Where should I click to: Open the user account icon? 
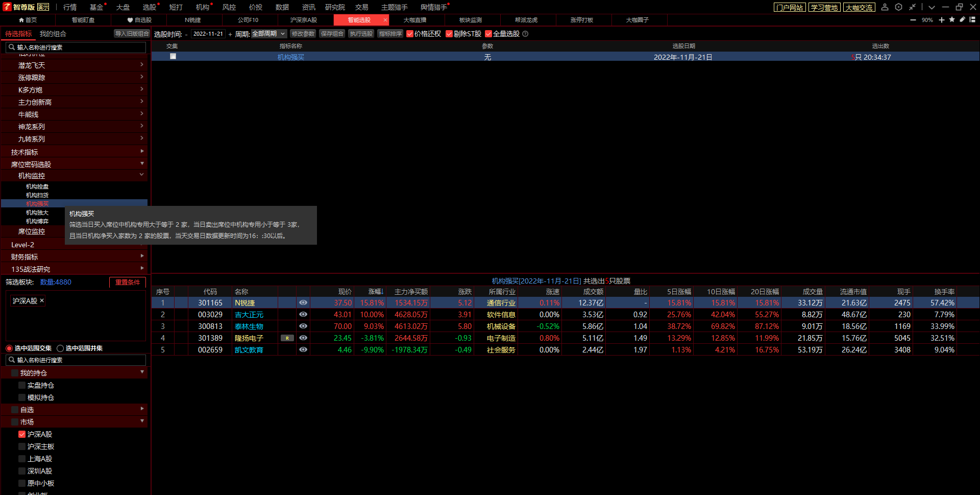[885, 7]
